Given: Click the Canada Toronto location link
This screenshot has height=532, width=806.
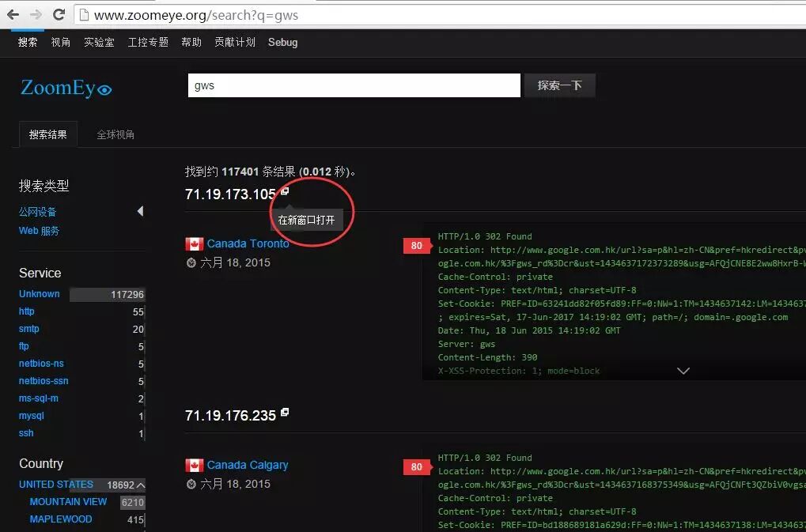Looking at the screenshot, I should (x=248, y=243).
